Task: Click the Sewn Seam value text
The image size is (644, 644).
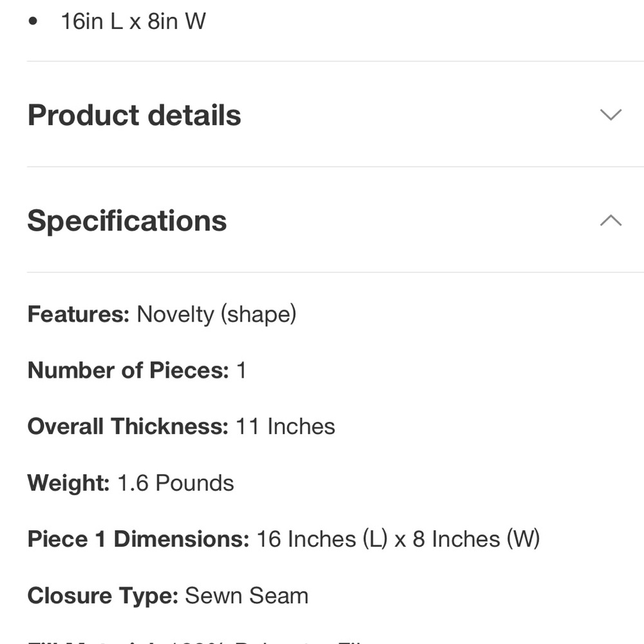Action: [247, 596]
